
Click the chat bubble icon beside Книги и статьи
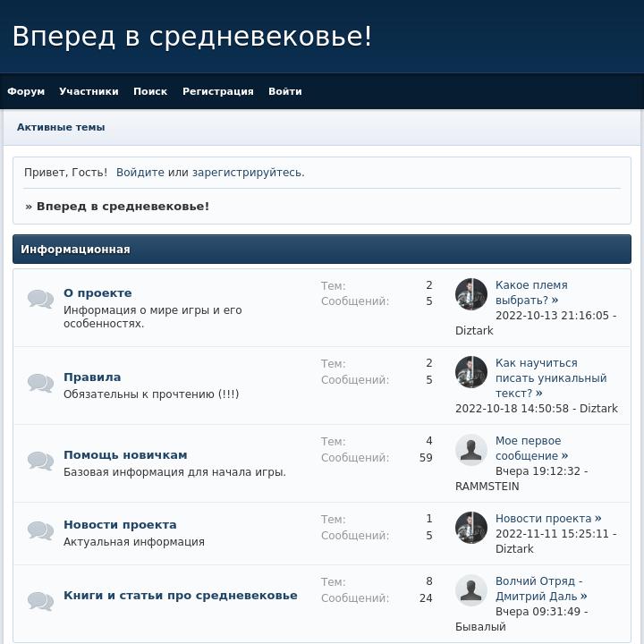40,601
